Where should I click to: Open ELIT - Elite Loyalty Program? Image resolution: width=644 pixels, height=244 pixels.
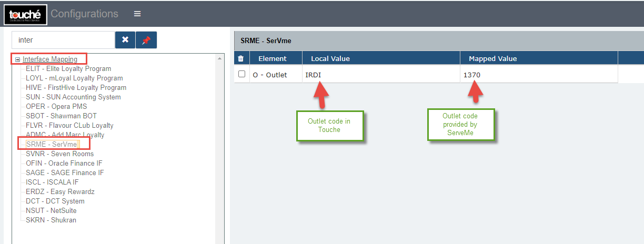(x=68, y=68)
